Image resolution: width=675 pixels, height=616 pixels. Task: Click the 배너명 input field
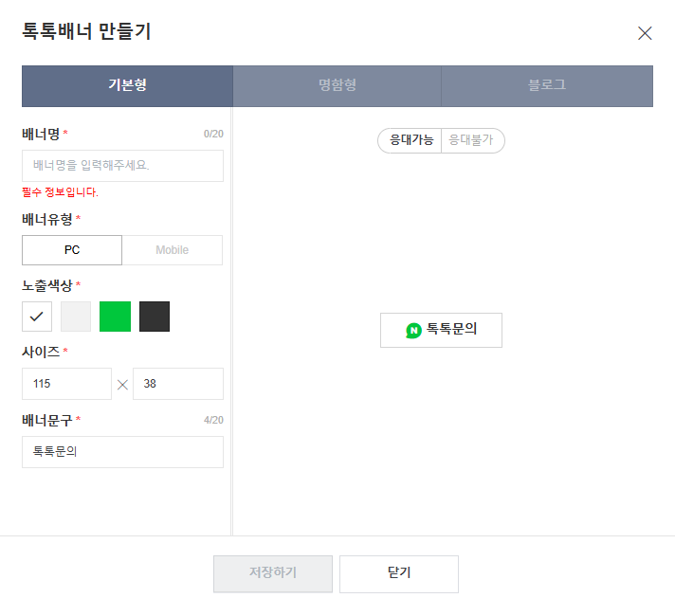click(x=122, y=166)
